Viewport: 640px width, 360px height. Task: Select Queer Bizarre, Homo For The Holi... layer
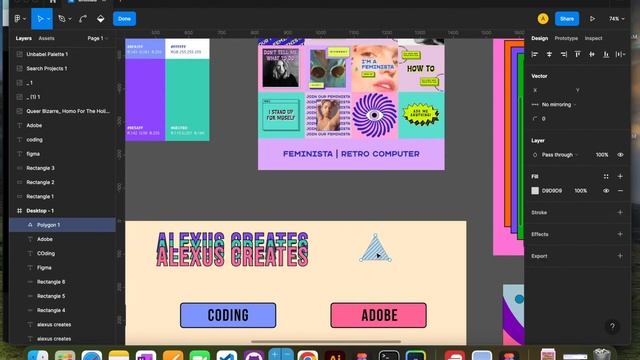tap(62, 111)
